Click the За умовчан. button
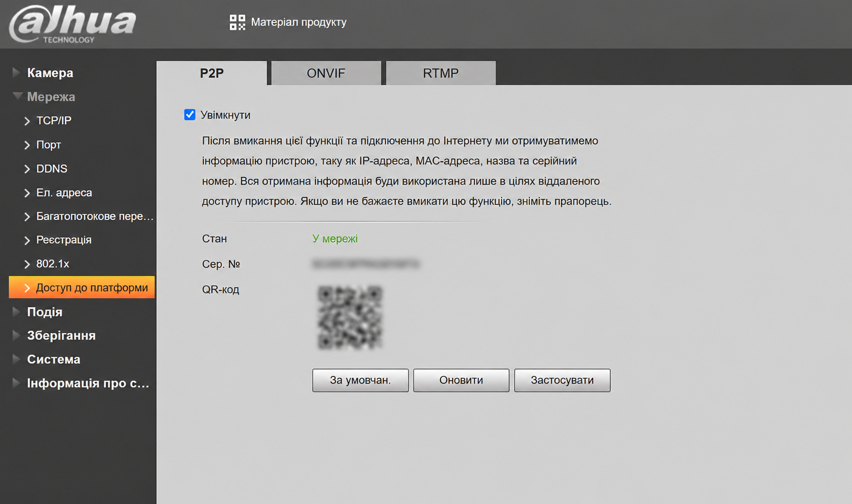The image size is (852, 504). (360, 380)
